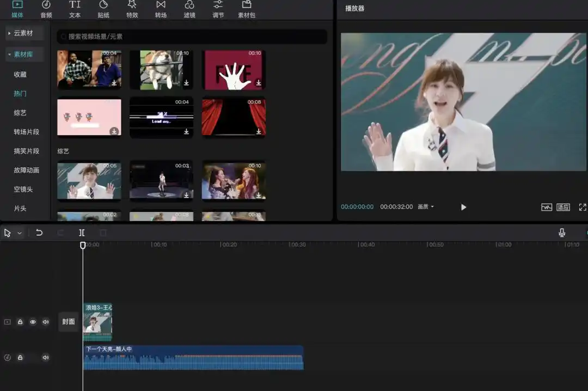Open the 贴纸 stickers panel

click(103, 10)
